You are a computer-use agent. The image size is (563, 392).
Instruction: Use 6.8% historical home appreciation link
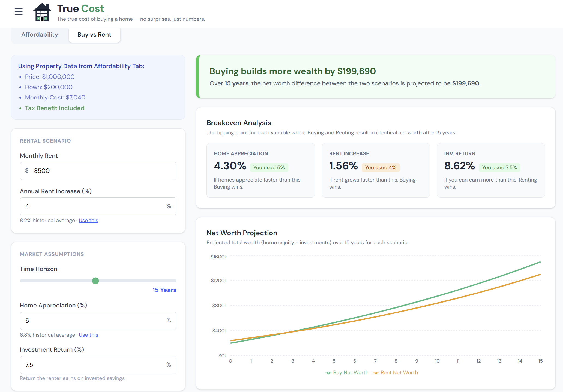[x=88, y=335]
